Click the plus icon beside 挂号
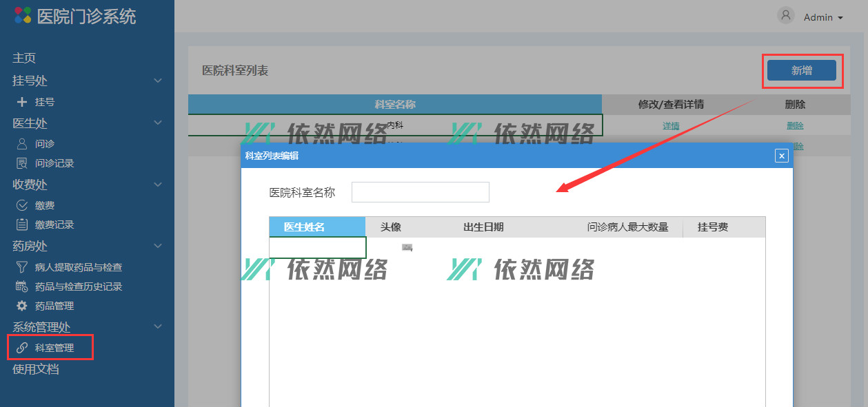The height and width of the screenshot is (407, 868). point(22,102)
